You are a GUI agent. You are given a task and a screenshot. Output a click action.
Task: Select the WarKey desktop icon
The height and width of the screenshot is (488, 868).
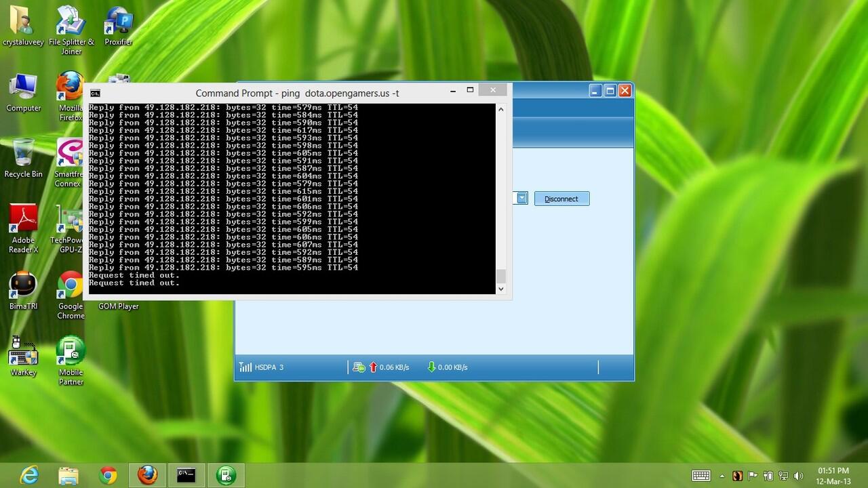click(x=23, y=357)
